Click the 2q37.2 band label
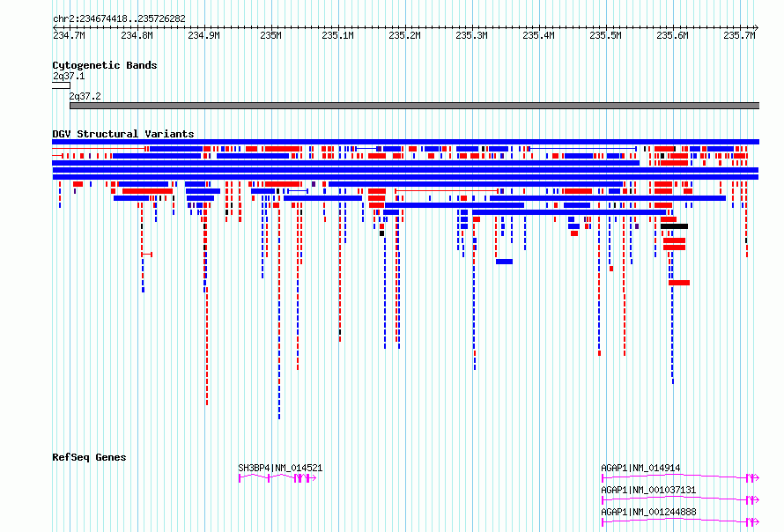 (x=85, y=96)
